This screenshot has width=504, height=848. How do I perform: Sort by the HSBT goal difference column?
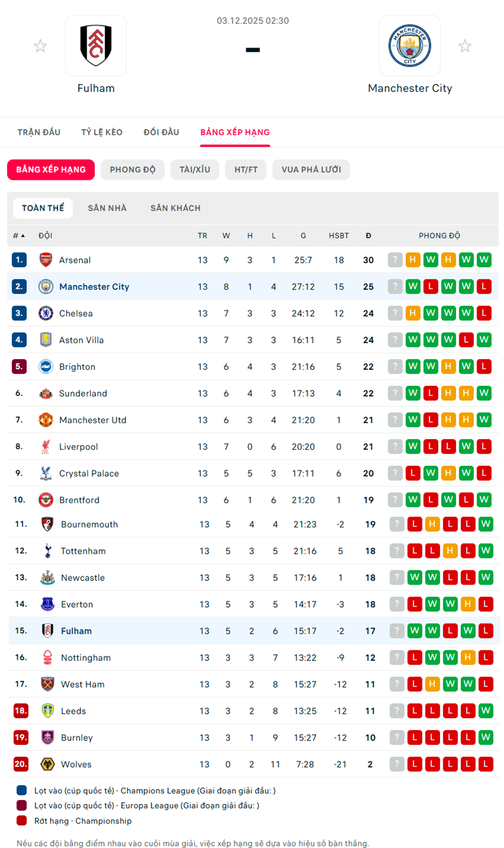click(x=339, y=236)
